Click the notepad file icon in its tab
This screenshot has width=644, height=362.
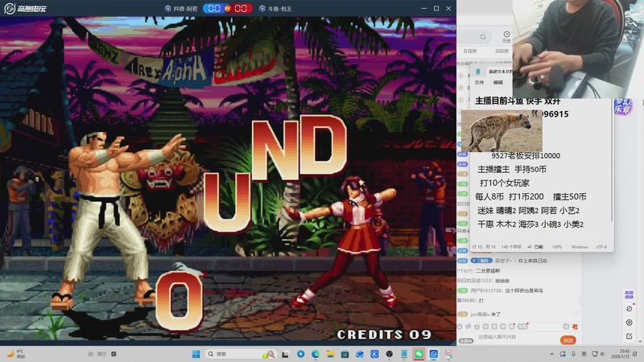tap(478, 72)
